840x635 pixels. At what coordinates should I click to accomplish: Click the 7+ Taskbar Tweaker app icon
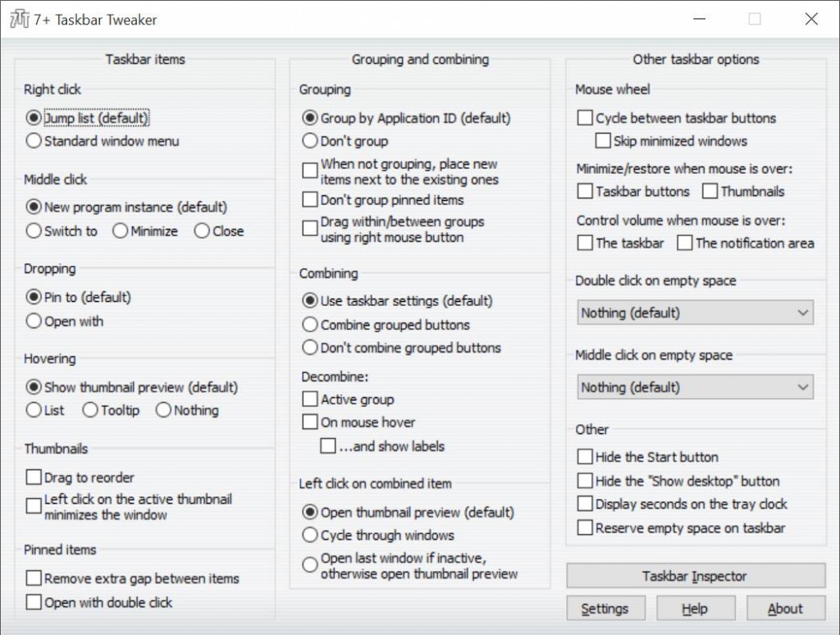pyautogui.click(x=20, y=18)
